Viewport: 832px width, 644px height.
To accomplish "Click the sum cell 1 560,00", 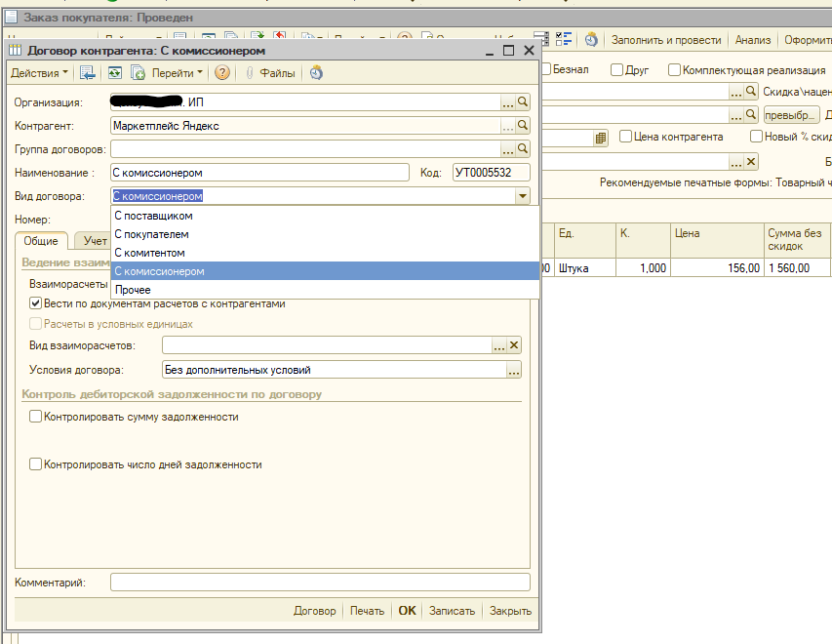I will click(x=798, y=268).
